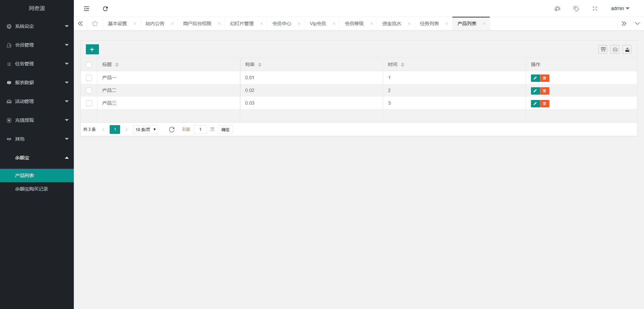Delete the 产品二 row
644x309 pixels.
(544, 91)
